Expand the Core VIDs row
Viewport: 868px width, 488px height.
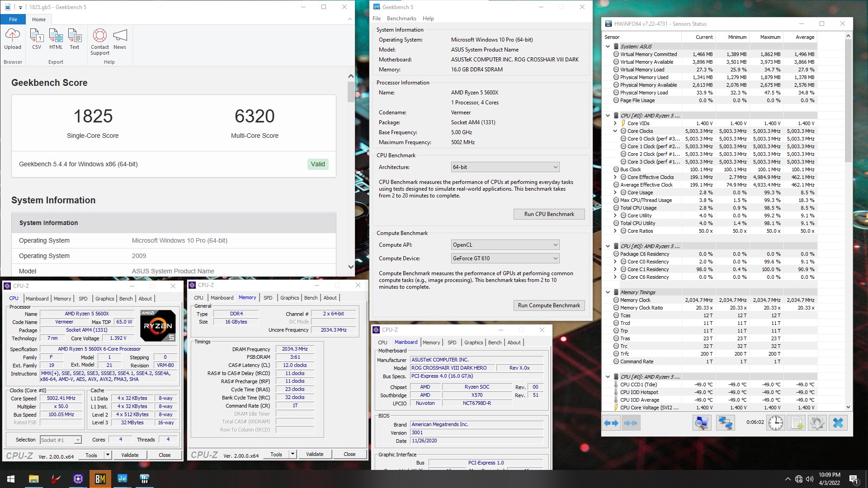(615, 123)
